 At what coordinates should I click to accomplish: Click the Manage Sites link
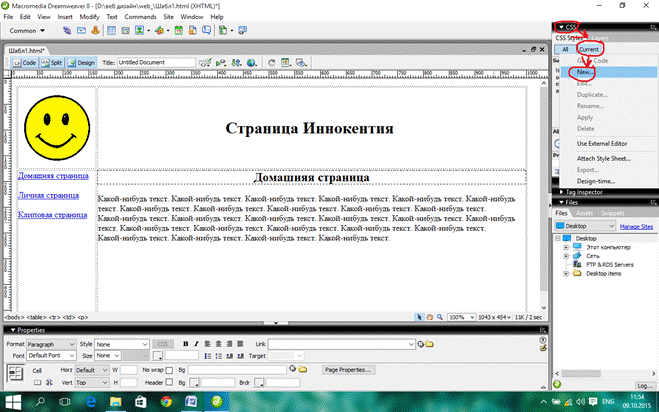[x=636, y=227]
